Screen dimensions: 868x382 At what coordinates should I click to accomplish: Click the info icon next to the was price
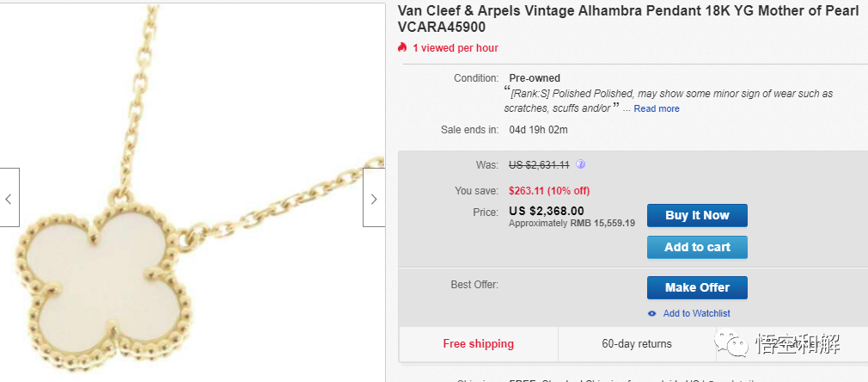coord(580,164)
